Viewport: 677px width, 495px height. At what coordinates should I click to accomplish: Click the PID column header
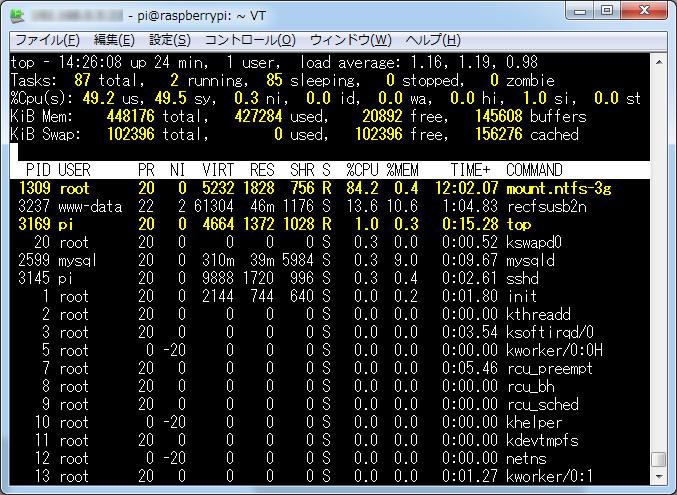38,170
